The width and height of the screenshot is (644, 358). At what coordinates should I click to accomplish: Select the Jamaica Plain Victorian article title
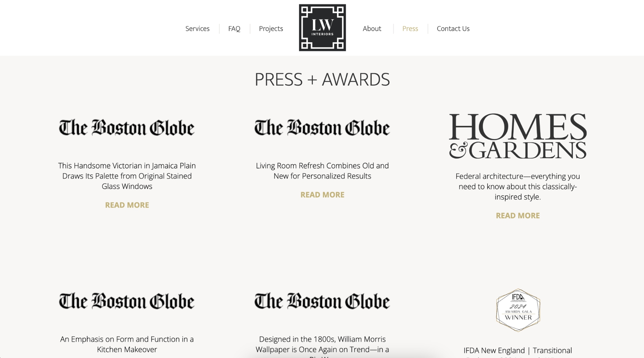point(127,176)
